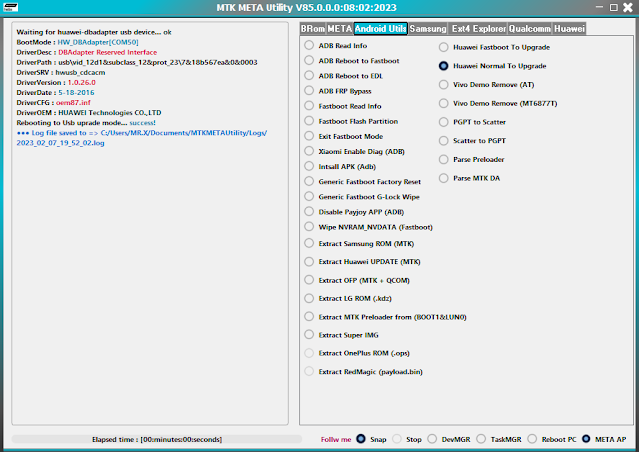The width and height of the screenshot is (639, 452).
Task: Click DBAdapter Reserved Interface text
Action: (108, 52)
